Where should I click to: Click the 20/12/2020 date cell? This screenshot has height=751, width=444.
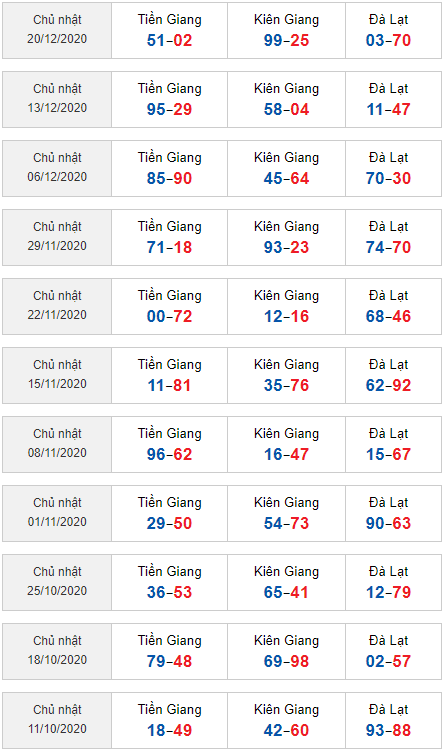57,31
